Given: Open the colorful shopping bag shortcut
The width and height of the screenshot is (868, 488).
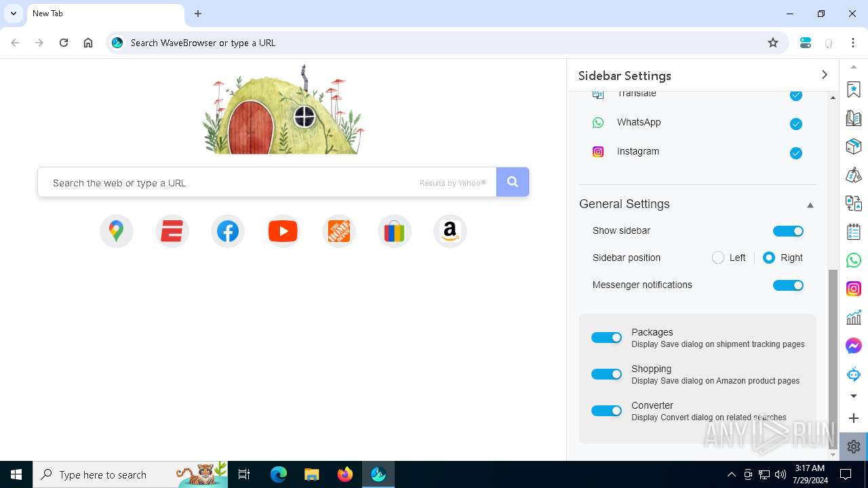Looking at the screenshot, I should tap(395, 231).
